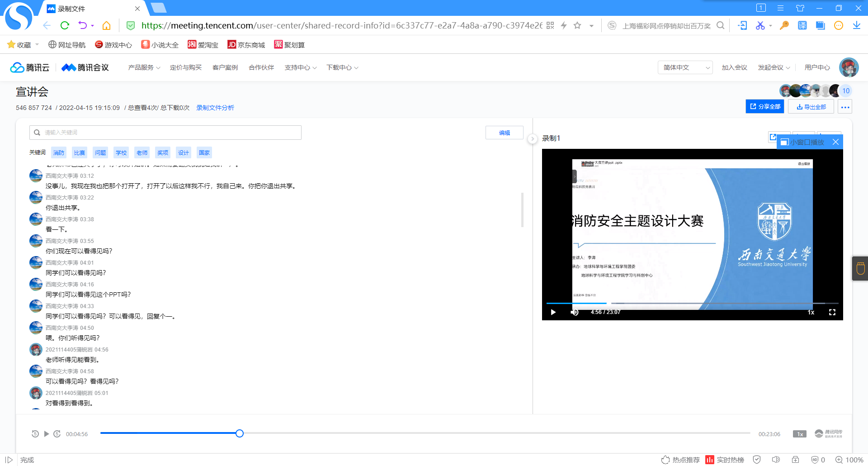
Task: Rewind 5 seconds in bottom playback bar
Action: [35, 434]
